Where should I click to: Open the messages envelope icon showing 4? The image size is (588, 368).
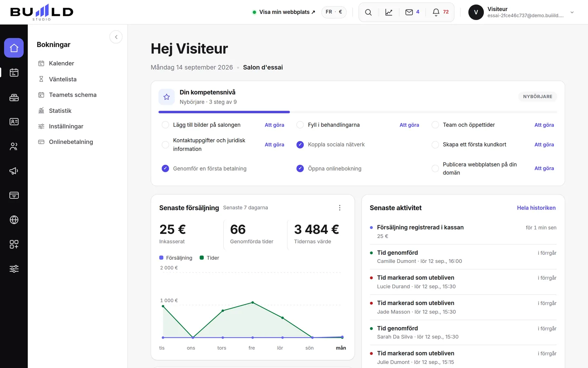coord(412,12)
